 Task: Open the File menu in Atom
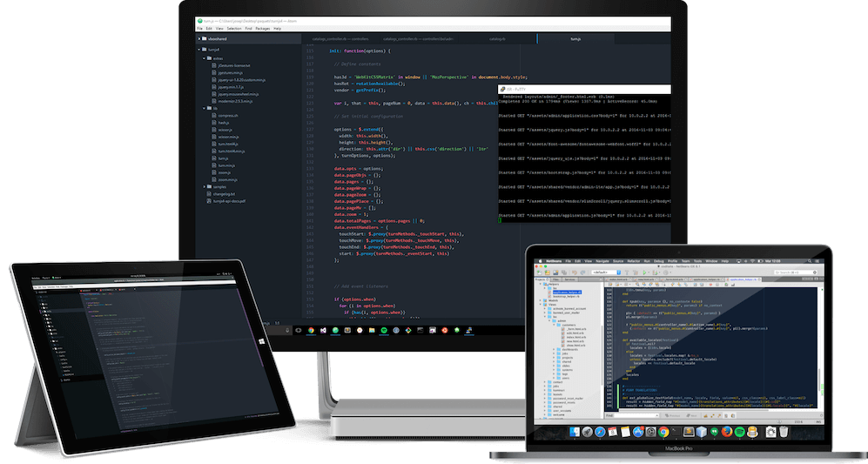200,28
